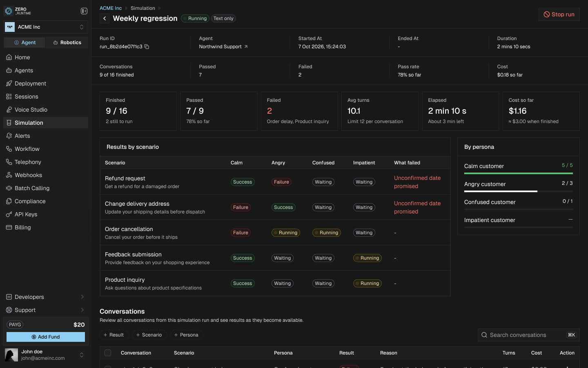The height and width of the screenshot is (368, 588).
Task: Open the ACME Inc workspace switcher
Action: coord(46,27)
